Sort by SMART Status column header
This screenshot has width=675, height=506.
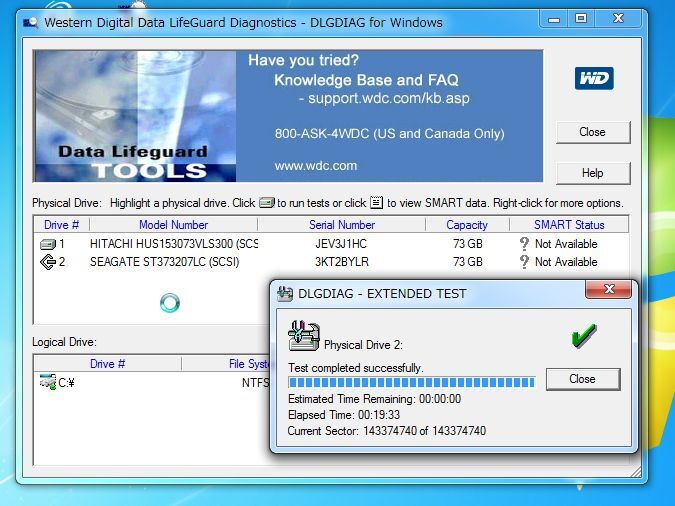569,225
